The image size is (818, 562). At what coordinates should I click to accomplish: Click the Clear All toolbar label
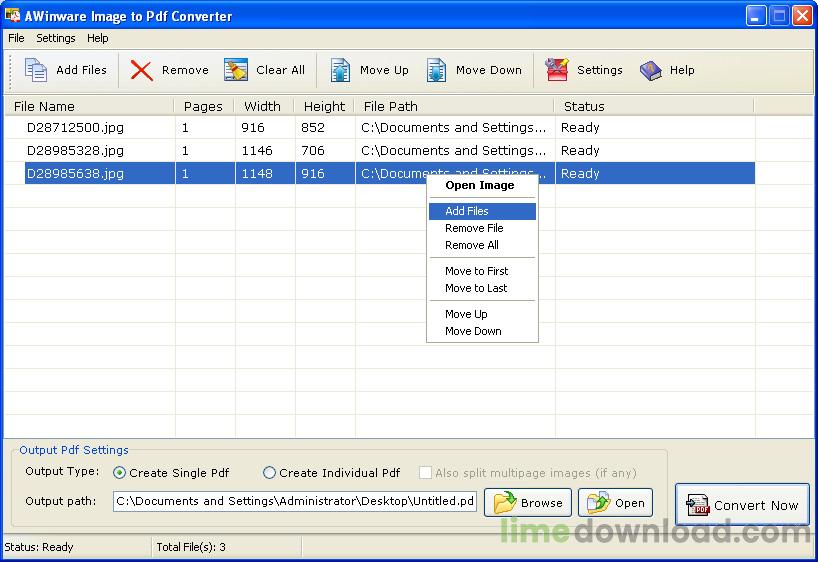pyautogui.click(x=281, y=70)
